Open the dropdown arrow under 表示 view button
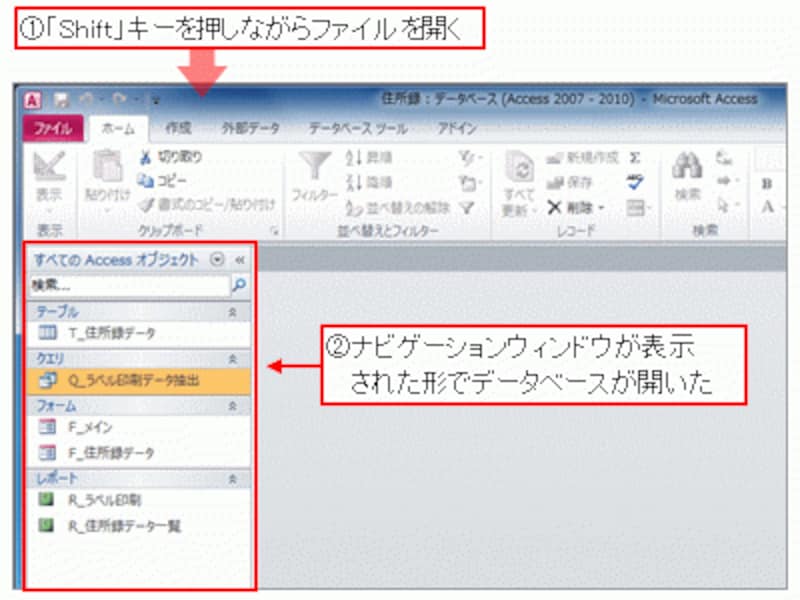The image size is (800, 600). [49, 211]
